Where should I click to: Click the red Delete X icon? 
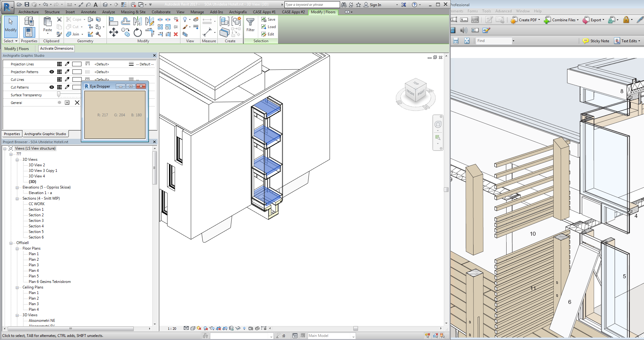pyautogui.click(x=176, y=34)
